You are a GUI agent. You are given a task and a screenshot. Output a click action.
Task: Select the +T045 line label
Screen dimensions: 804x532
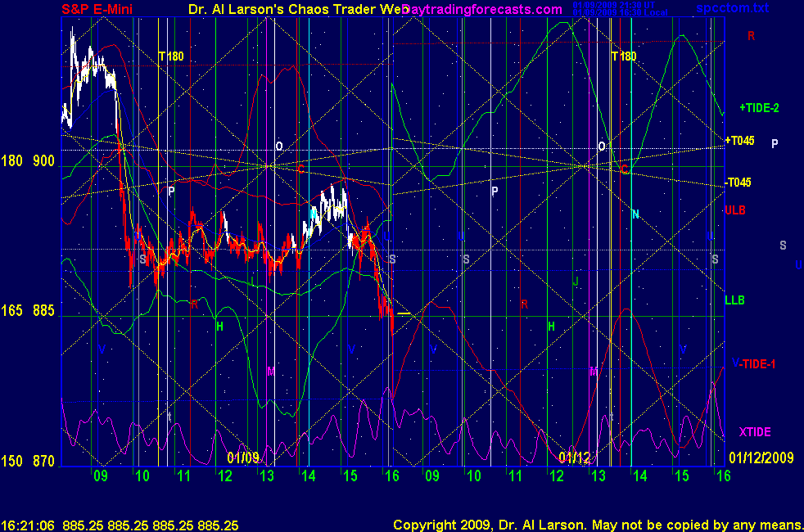click(739, 141)
